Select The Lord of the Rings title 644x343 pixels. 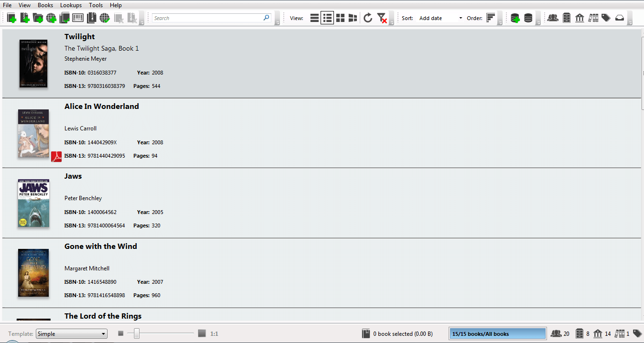coord(103,316)
